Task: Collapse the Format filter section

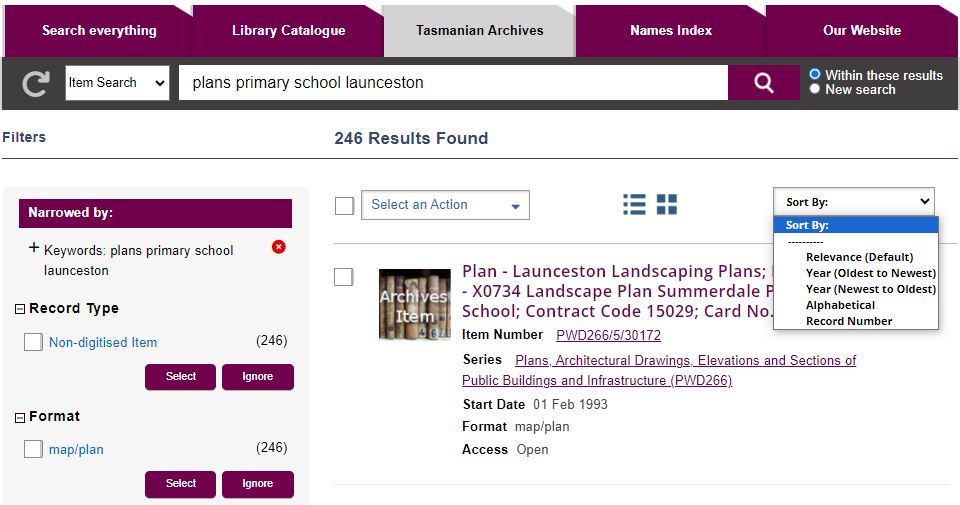Action: pyautogui.click(x=20, y=417)
